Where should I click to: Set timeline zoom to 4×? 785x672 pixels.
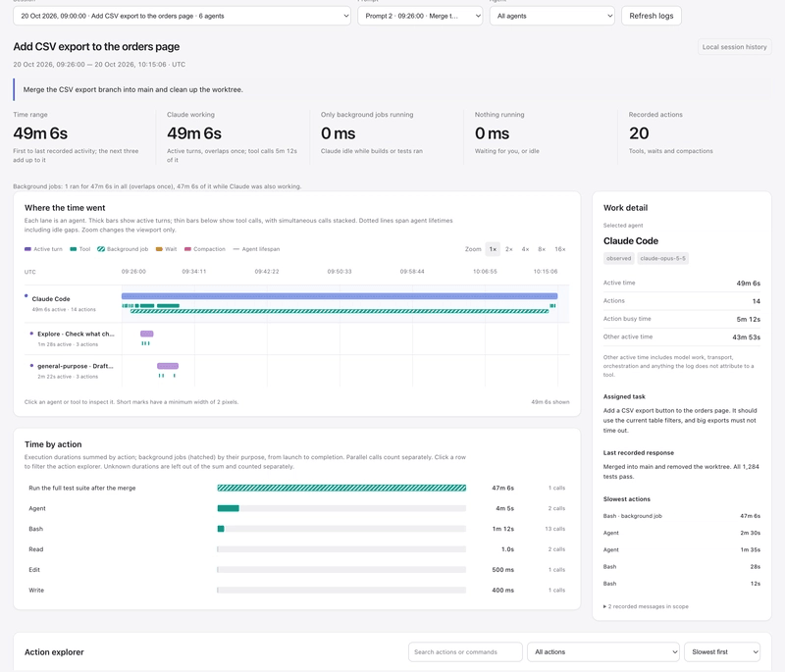click(525, 249)
